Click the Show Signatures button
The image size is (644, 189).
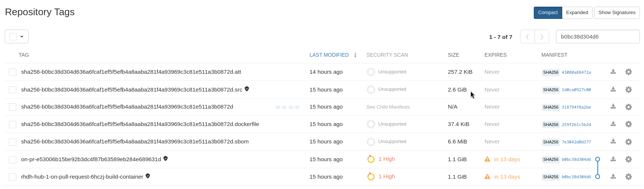[x=617, y=13]
